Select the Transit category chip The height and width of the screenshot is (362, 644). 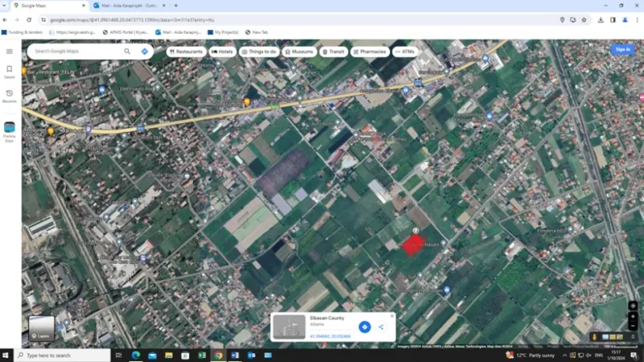[x=333, y=51]
